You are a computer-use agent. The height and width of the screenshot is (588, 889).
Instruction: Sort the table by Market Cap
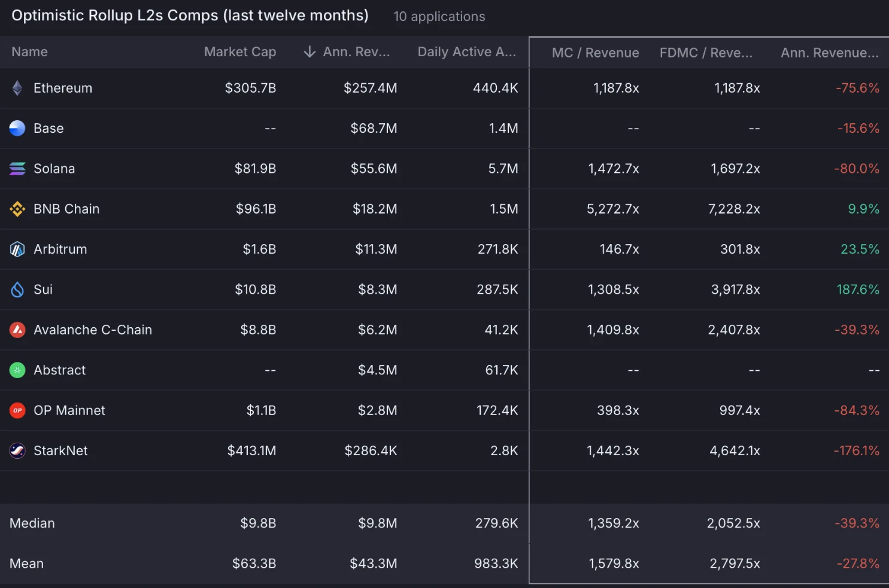tap(240, 52)
